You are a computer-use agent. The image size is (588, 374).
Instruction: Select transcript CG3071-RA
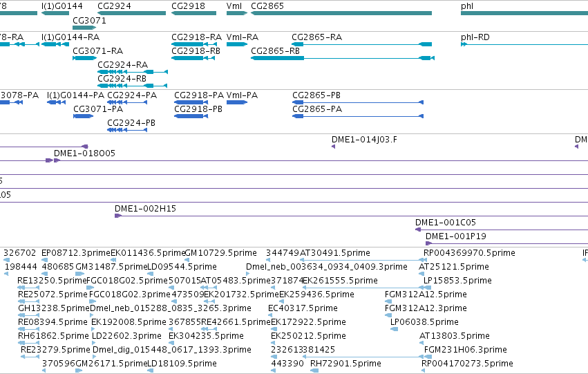click(85, 58)
